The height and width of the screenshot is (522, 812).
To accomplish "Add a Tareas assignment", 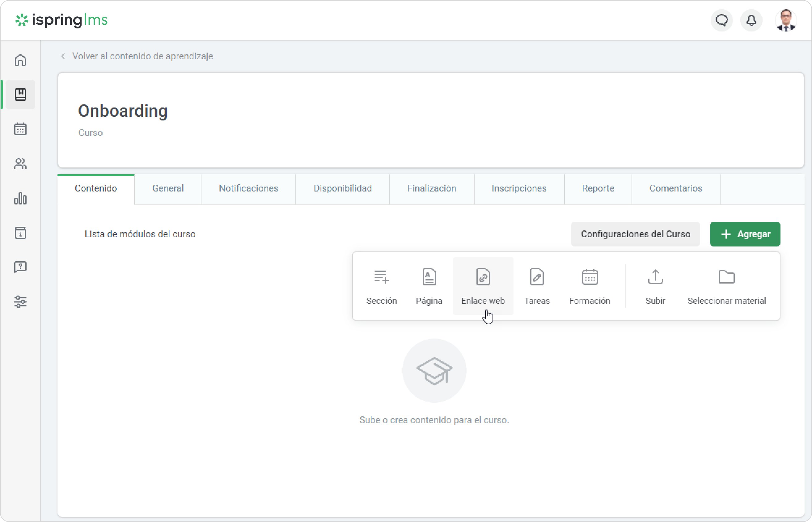I will tap(537, 286).
